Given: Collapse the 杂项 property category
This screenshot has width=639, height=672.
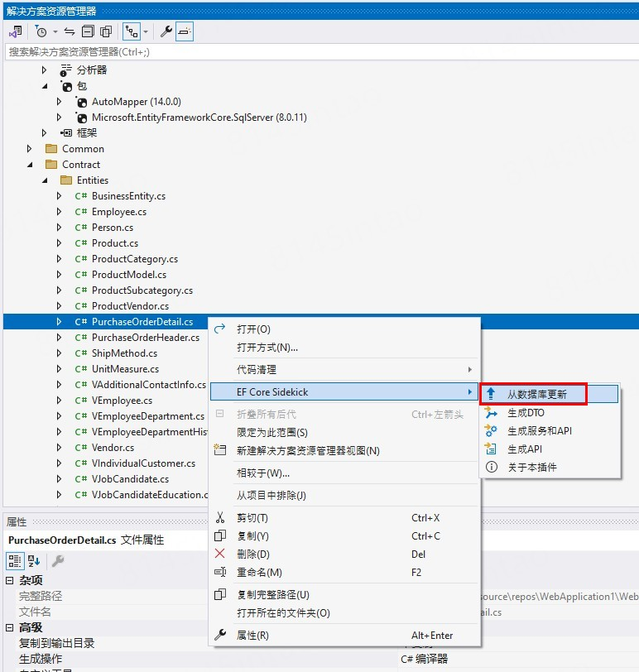Looking at the screenshot, I should tap(10, 581).
